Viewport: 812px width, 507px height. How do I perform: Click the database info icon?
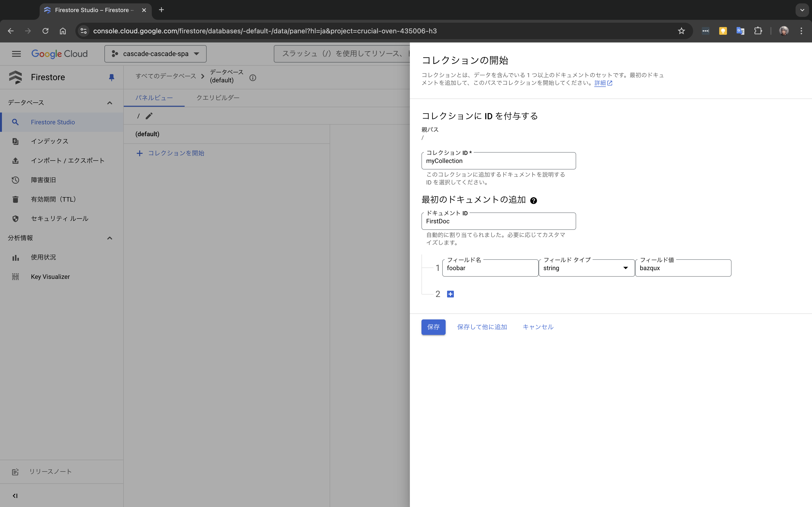(x=253, y=78)
